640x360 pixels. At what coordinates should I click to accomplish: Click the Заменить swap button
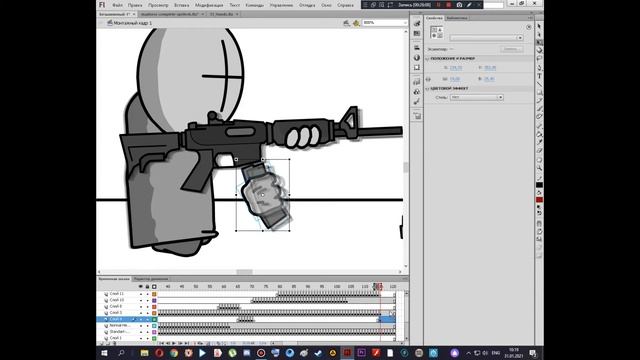(x=511, y=49)
